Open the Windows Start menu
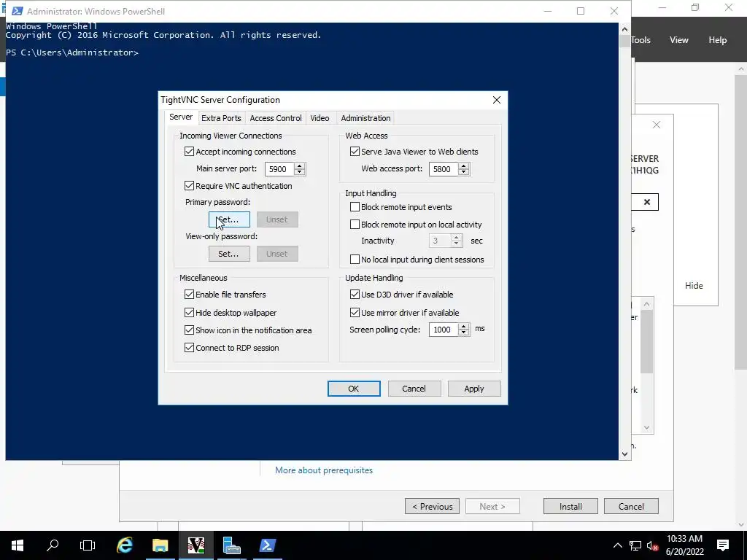The height and width of the screenshot is (560, 747). click(18, 545)
